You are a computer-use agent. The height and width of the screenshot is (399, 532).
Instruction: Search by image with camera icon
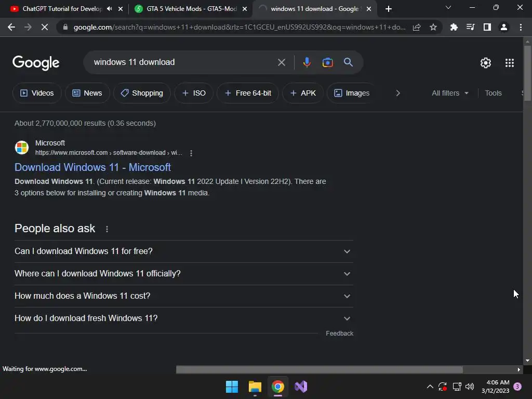point(327,62)
